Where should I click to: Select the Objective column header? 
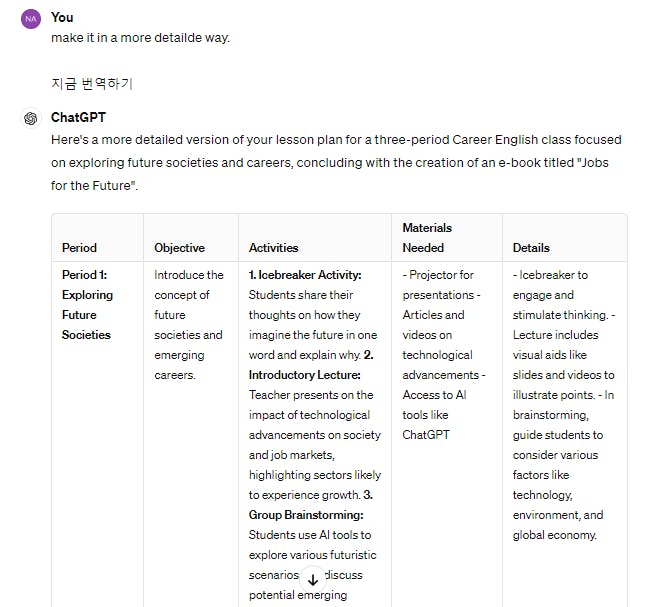(x=179, y=248)
